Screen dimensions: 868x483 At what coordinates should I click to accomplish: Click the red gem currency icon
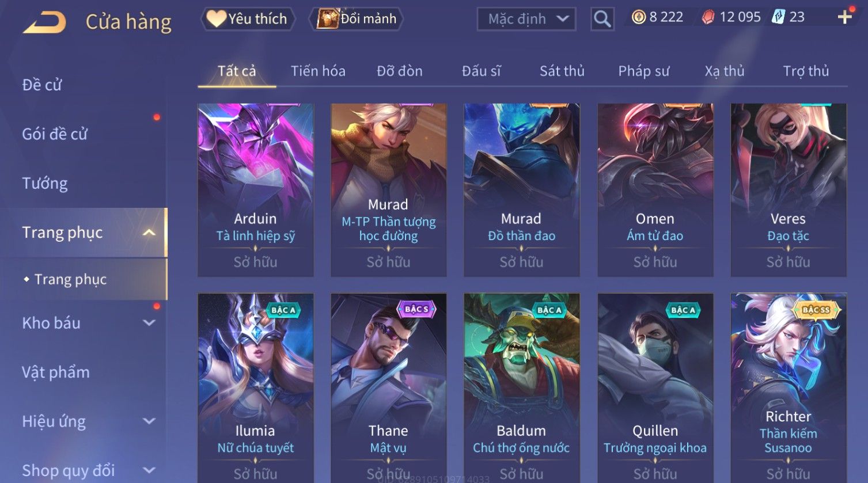[708, 17]
